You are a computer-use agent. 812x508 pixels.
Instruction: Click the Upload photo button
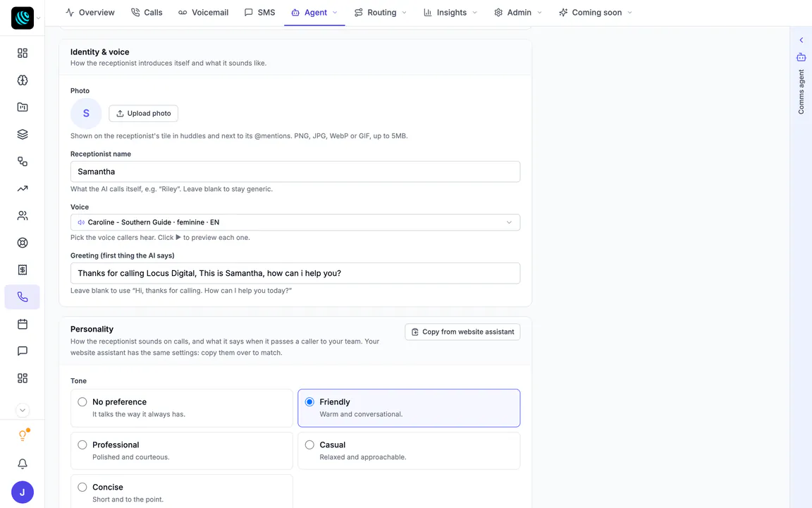[144, 114]
